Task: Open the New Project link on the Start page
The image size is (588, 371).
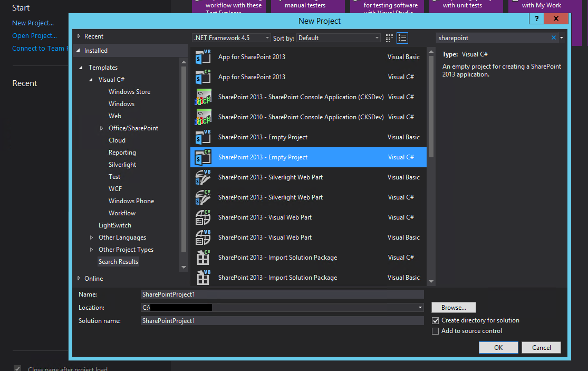Action: click(x=33, y=23)
